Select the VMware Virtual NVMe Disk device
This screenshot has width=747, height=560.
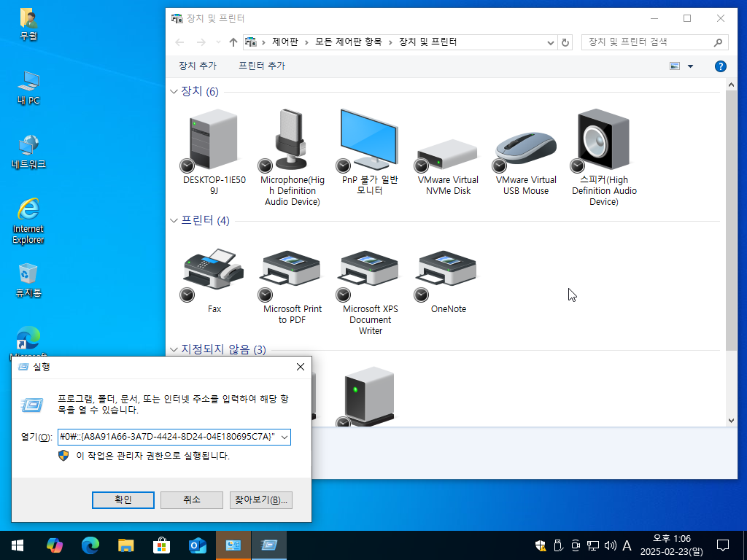coord(448,155)
